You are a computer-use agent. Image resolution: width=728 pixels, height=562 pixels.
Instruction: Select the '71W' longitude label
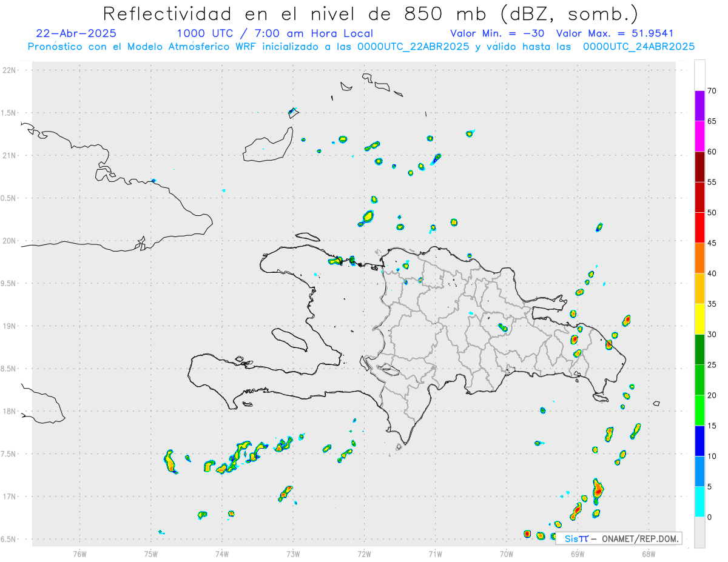click(435, 554)
